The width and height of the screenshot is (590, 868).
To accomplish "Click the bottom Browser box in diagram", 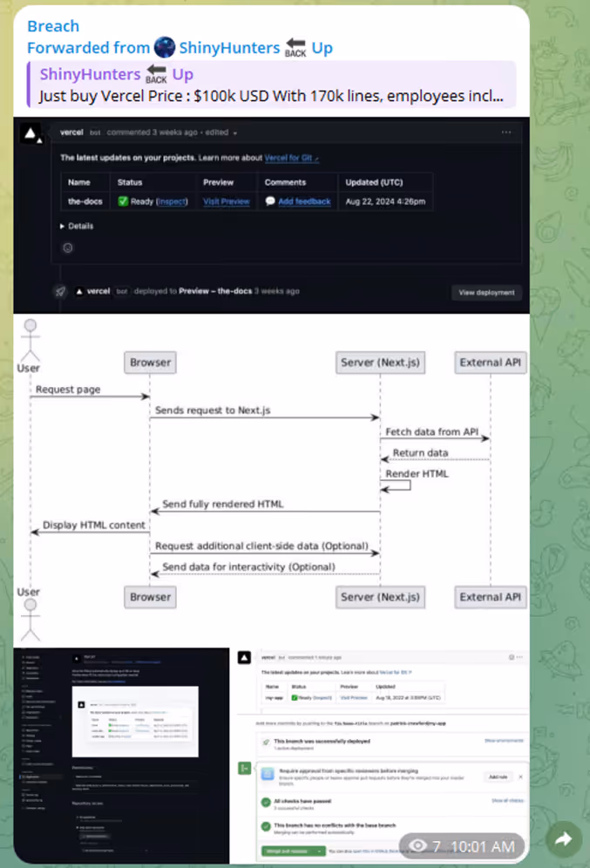I will (150, 597).
